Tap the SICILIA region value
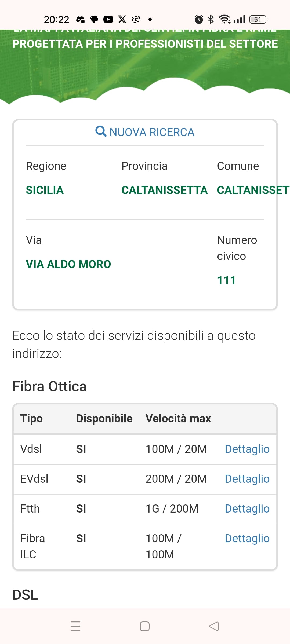Image resolution: width=290 pixels, height=644 pixels. [45, 190]
